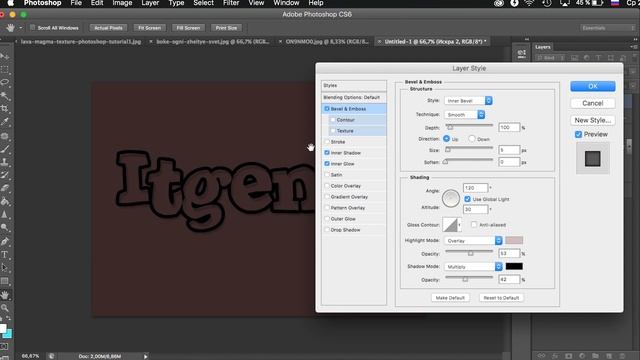Open the bevel Style dropdown

[468, 100]
